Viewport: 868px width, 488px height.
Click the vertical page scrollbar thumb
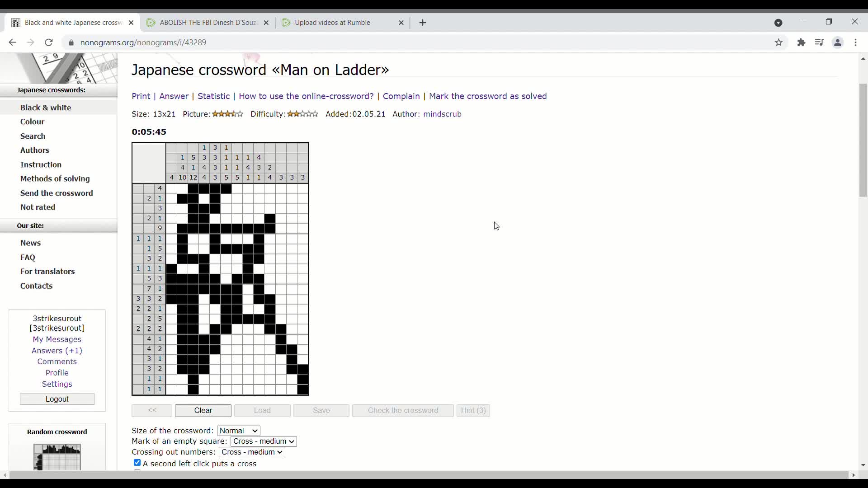863,140
